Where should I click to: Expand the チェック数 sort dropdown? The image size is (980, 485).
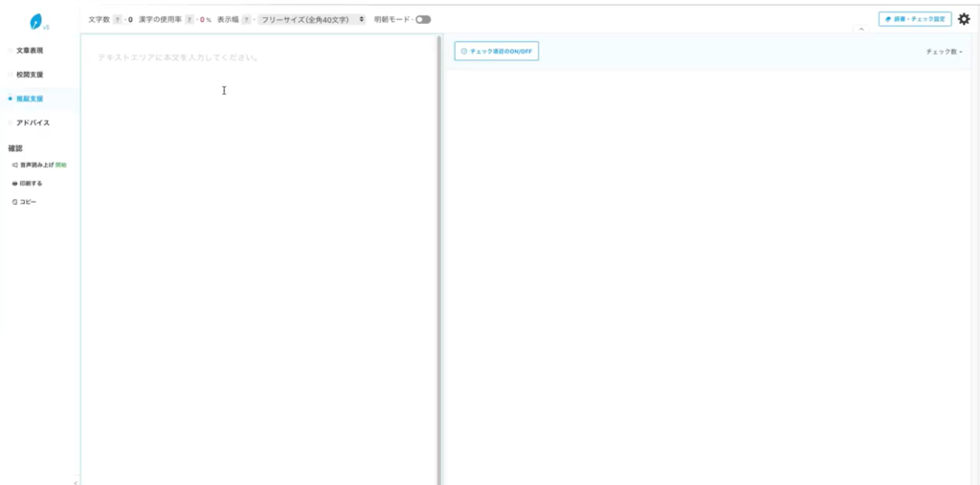click(944, 52)
